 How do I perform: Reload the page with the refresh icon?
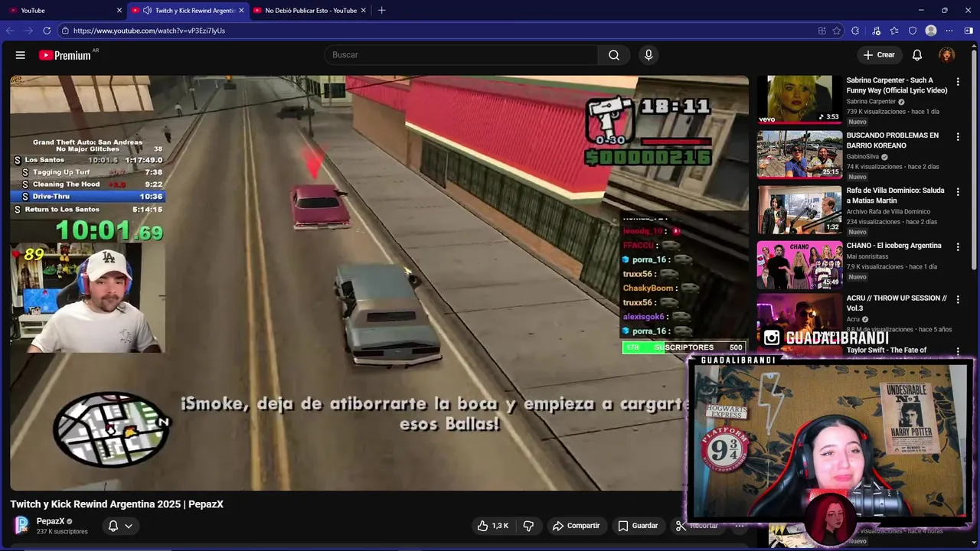(47, 31)
